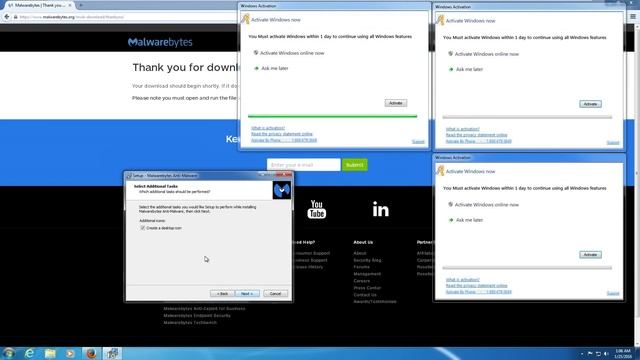Open What is activation? in the lower-right window
This screenshot has width=640, height=360.
[x=462, y=280]
